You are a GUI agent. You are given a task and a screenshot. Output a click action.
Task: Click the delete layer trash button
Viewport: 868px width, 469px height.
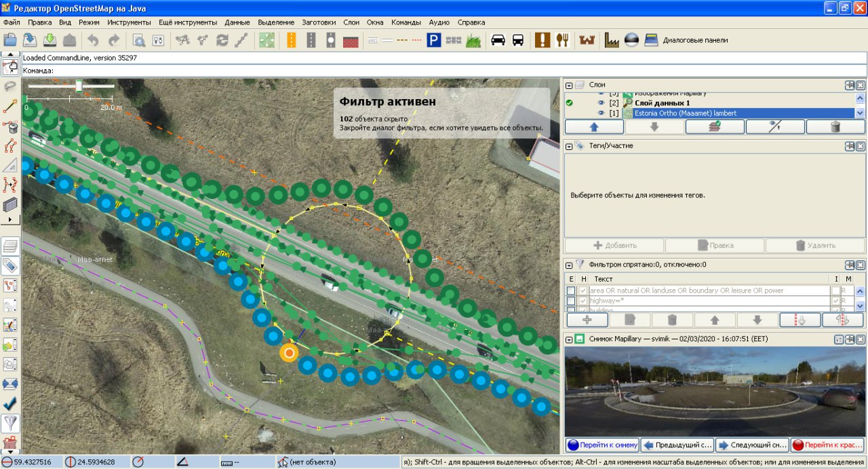[835, 126]
